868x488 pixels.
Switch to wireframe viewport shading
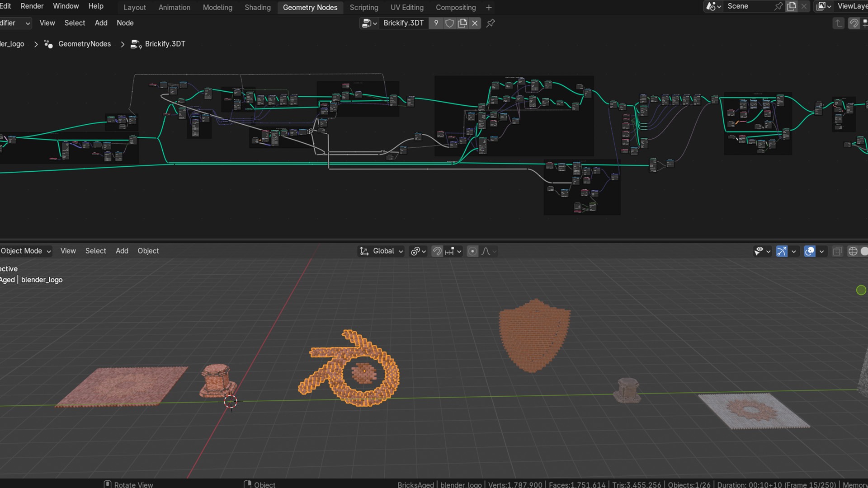853,251
